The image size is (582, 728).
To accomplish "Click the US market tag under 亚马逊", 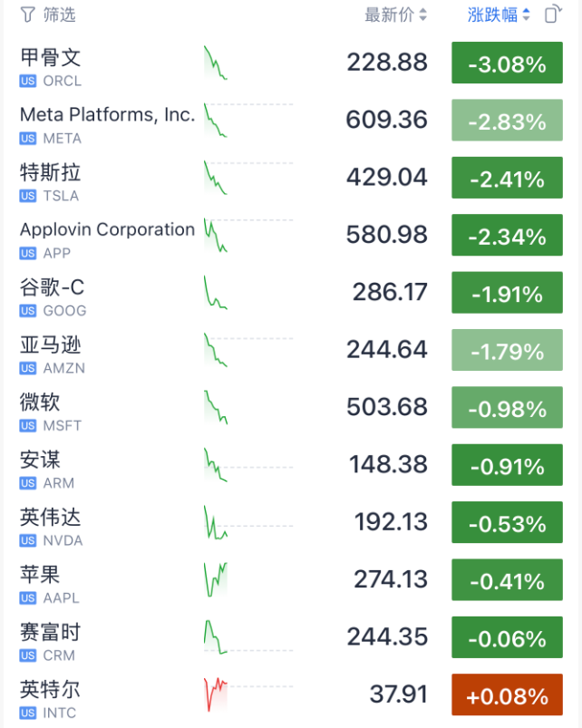I will point(28,368).
